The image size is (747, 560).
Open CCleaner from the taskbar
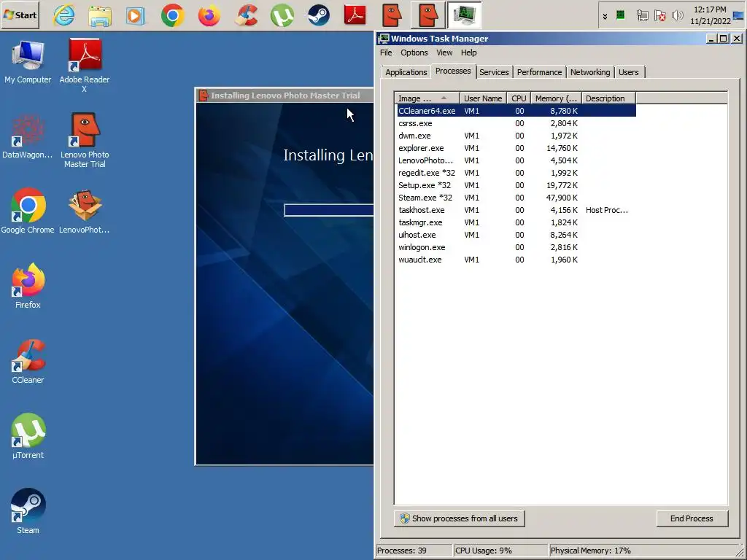[246, 15]
